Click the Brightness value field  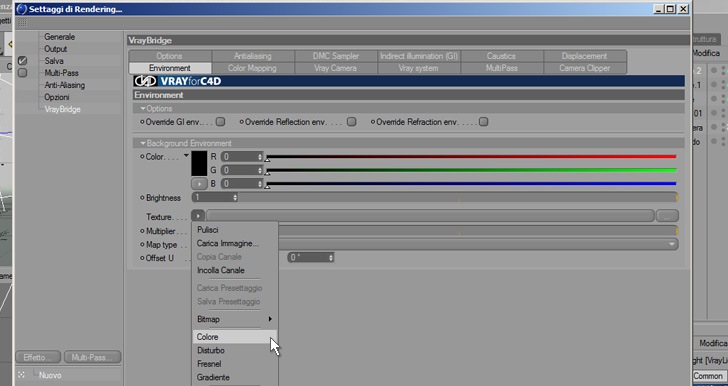click(x=215, y=197)
